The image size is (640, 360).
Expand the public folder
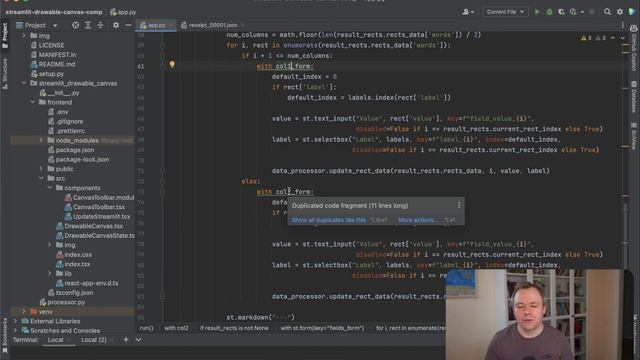coord(41,169)
